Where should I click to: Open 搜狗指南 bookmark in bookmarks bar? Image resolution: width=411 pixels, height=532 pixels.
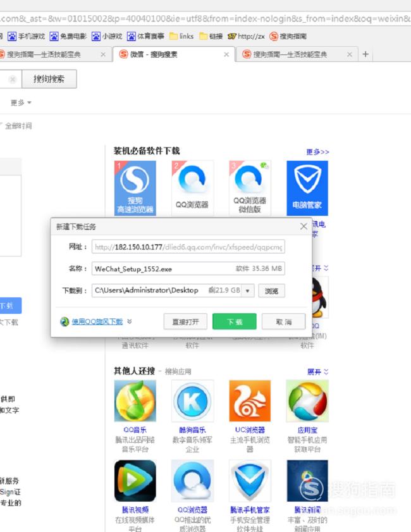point(288,36)
